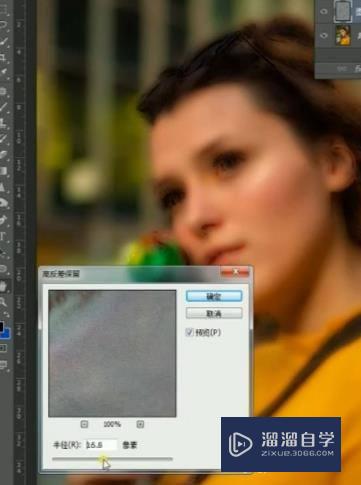Select the Brush tool
Screen dimensions: 361x485
coord(3,107)
